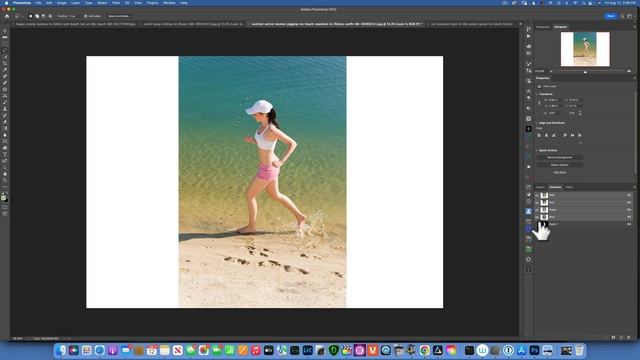Open the Window menu

pyautogui.click(x=169, y=3)
